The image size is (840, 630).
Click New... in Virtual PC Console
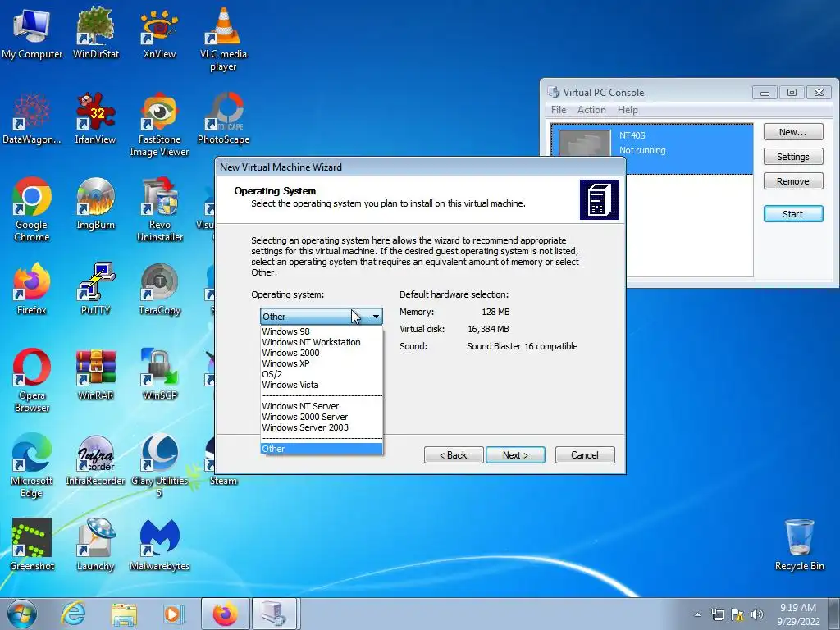point(793,132)
